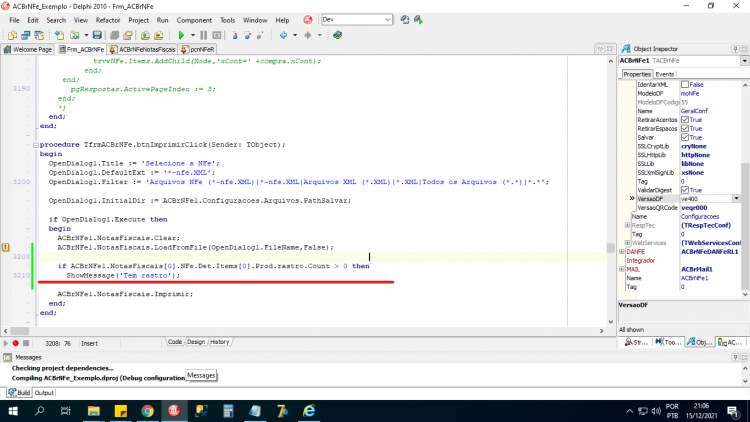The height and width of the screenshot is (422, 750).
Task: Open Internet Explorer from taskbar
Action: tap(309, 411)
